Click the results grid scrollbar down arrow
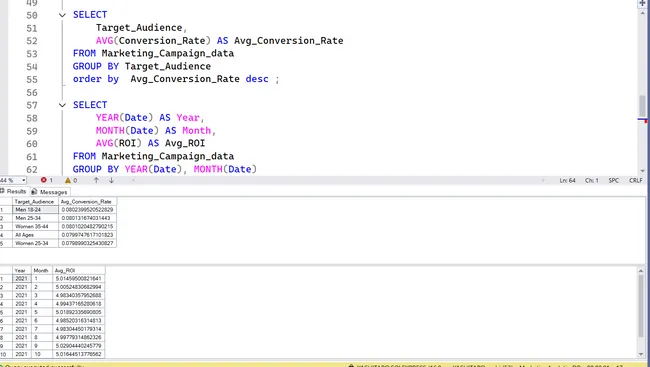 641,355
